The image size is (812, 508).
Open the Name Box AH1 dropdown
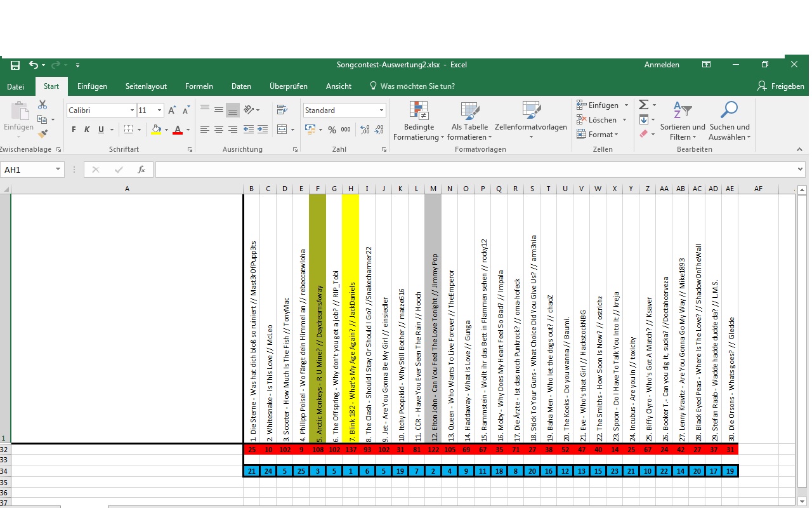click(58, 170)
